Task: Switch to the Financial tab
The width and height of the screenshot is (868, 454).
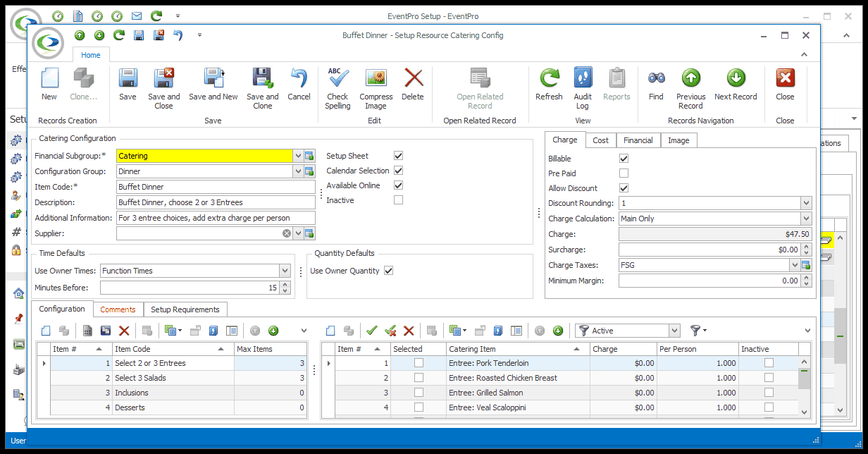Action: tap(638, 140)
